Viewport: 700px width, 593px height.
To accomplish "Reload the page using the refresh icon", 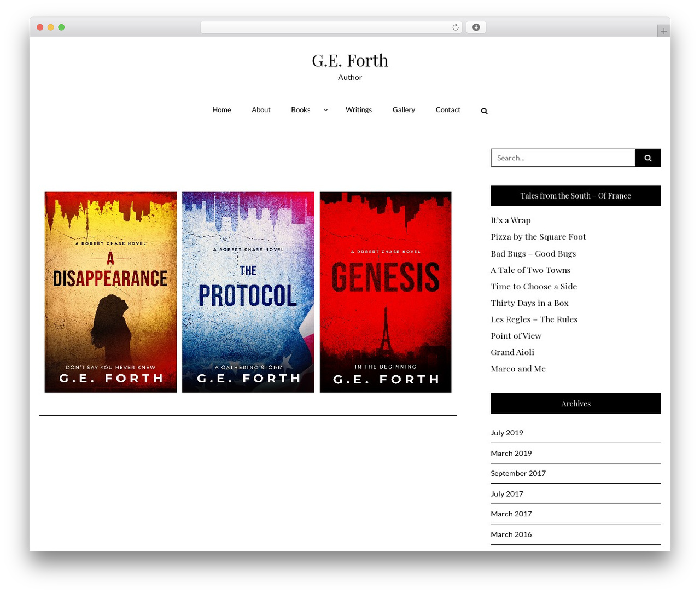I will coord(455,27).
